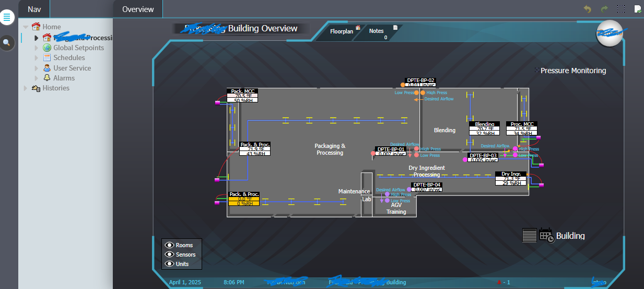
Task: Expand the User Service node arrow
Action: pyautogui.click(x=37, y=68)
